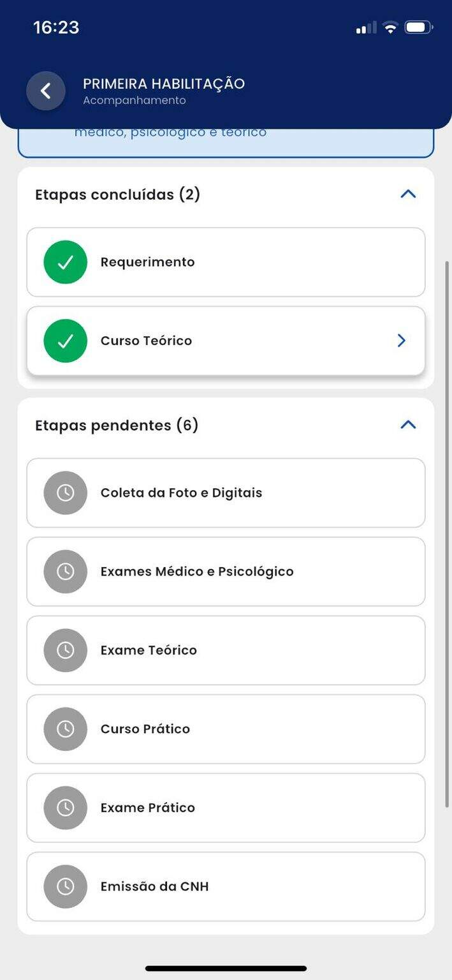
Task: Tap the clock icon beside Exame Teórico
Action: coord(65,650)
